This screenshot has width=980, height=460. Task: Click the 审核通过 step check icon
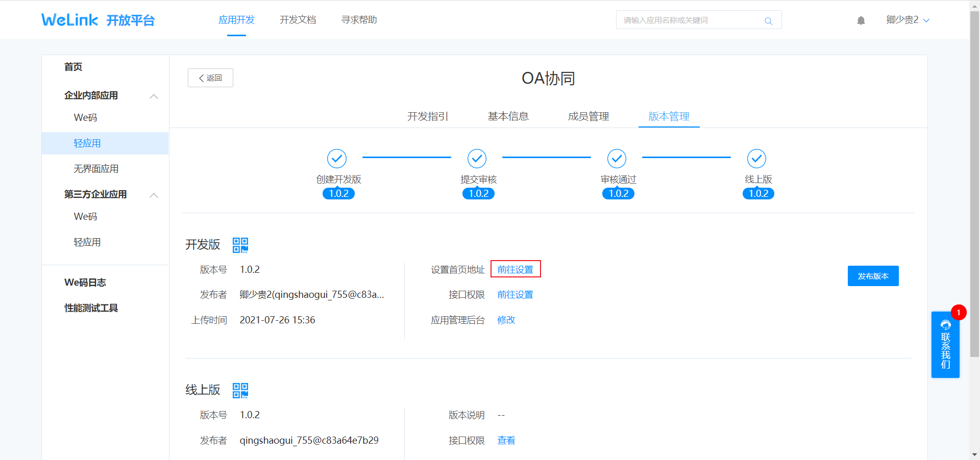(x=617, y=159)
